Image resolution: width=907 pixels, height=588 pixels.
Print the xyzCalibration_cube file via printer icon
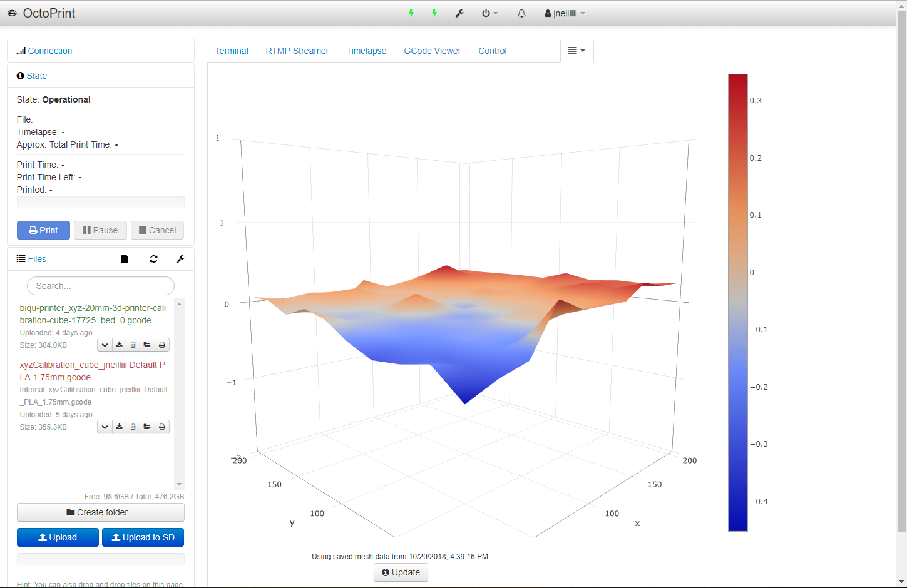(161, 427)
